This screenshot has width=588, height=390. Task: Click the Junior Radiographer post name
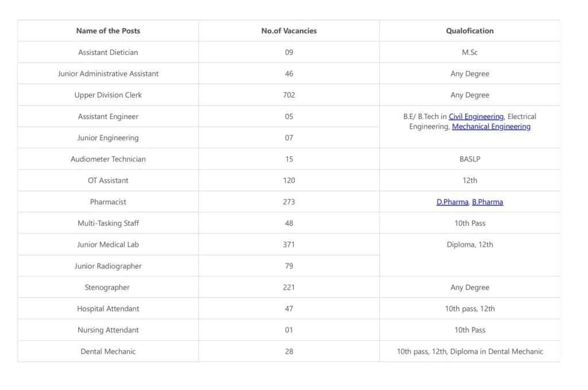pyautogui.click(x=108, y=266)
